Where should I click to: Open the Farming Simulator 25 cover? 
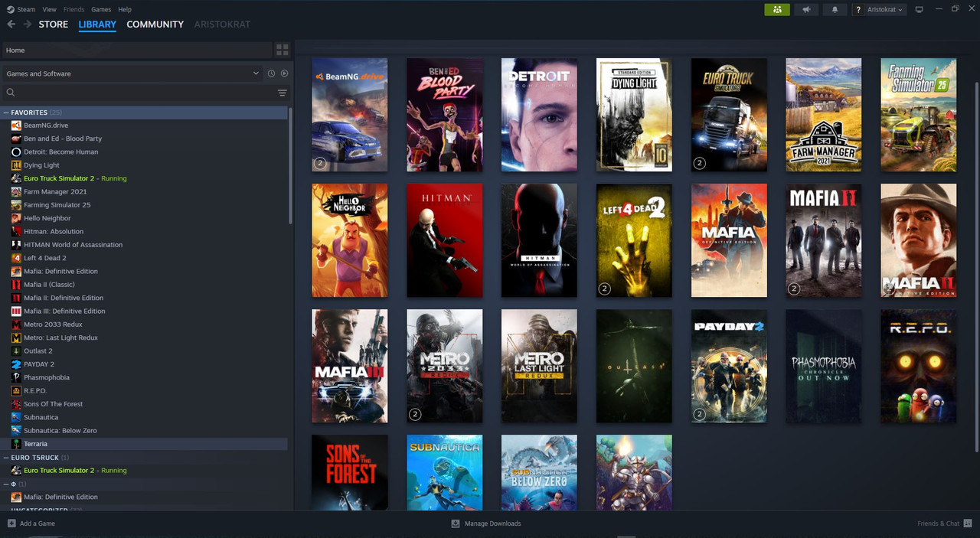[x=918, y=115]
